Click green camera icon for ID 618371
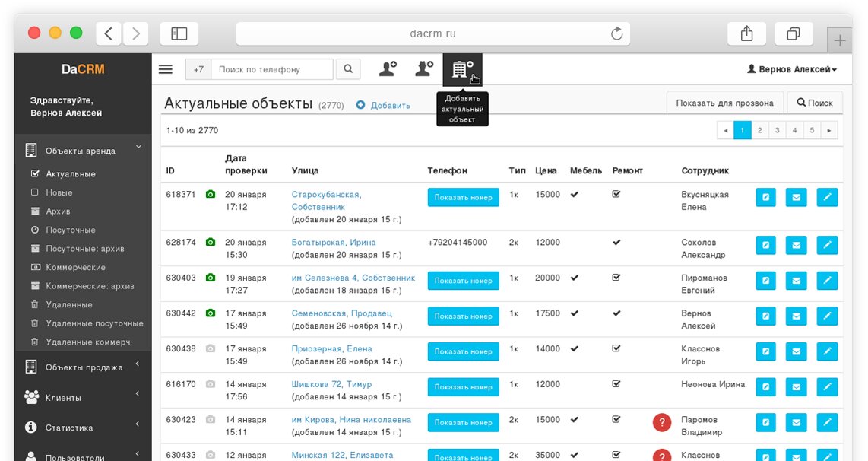The height and width of the screenshot is (461, 868). coord(211,195)
